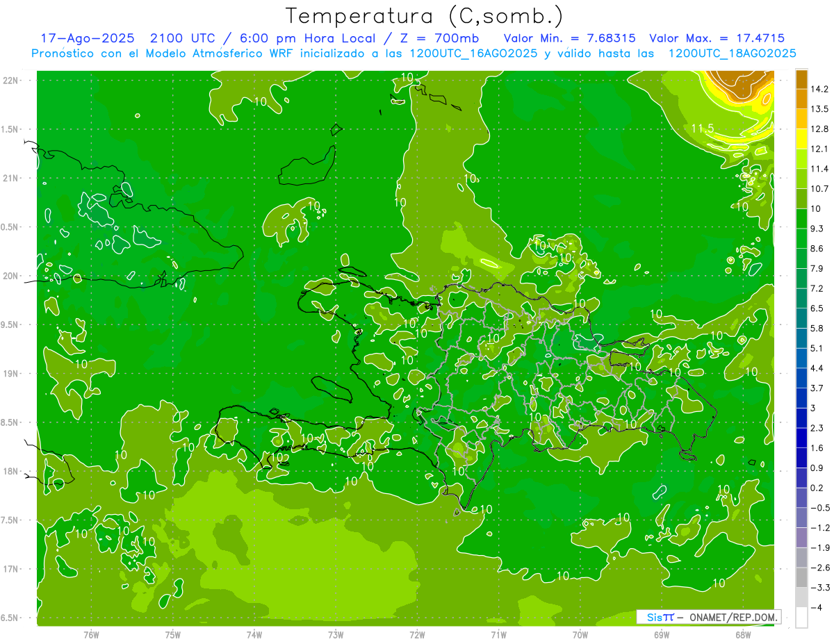Click the '21N' latitude axis label
This screenshot has height=644, width=834.
point(10,178)
